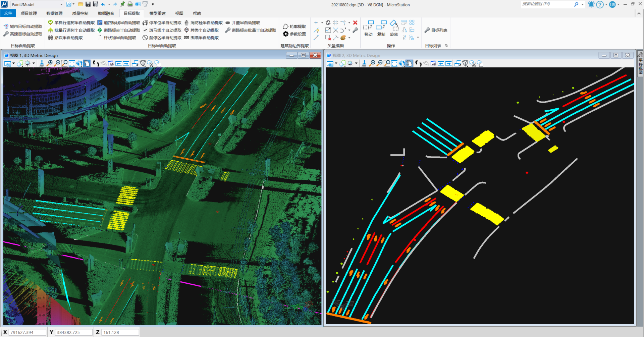Click the Print icon in quick access toolbar
Viewport: 644px width, 337px height.
(130, 4)
